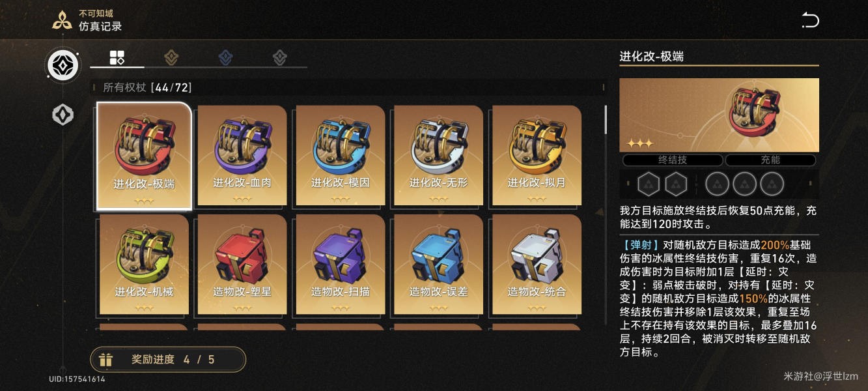Click the card list scrollbar

coord(606,120)
